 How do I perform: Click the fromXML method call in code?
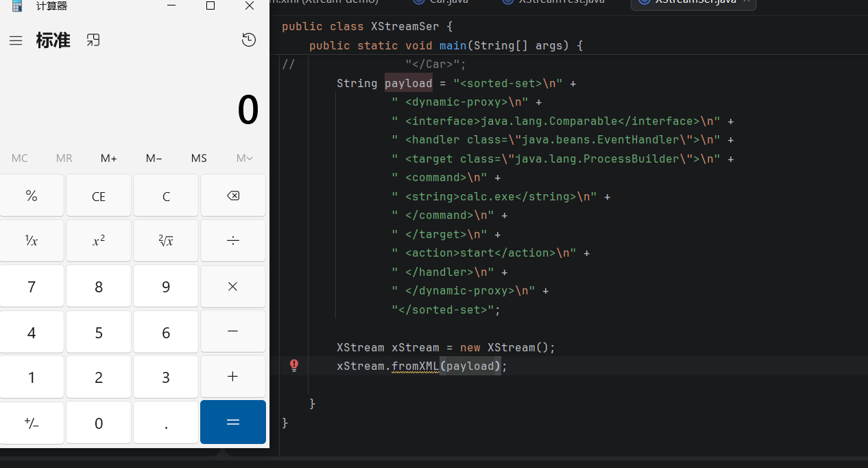[415, 366]
